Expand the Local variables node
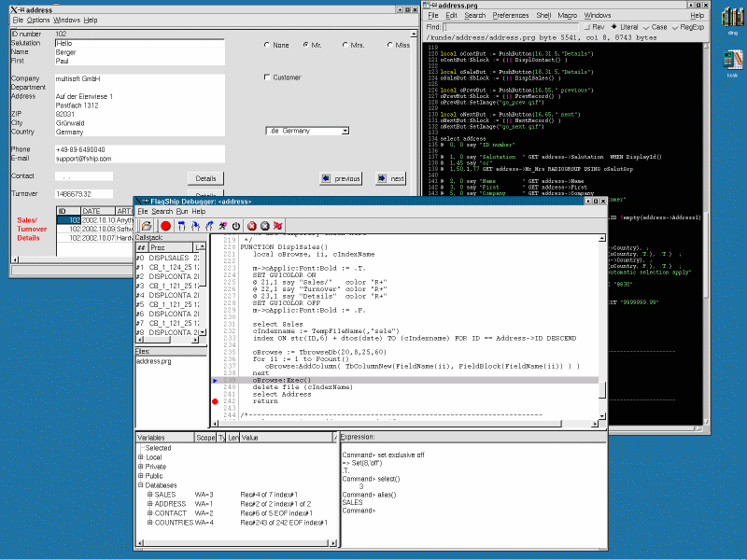The width and height of the screenshot is (747, 560). coord(141,457)
